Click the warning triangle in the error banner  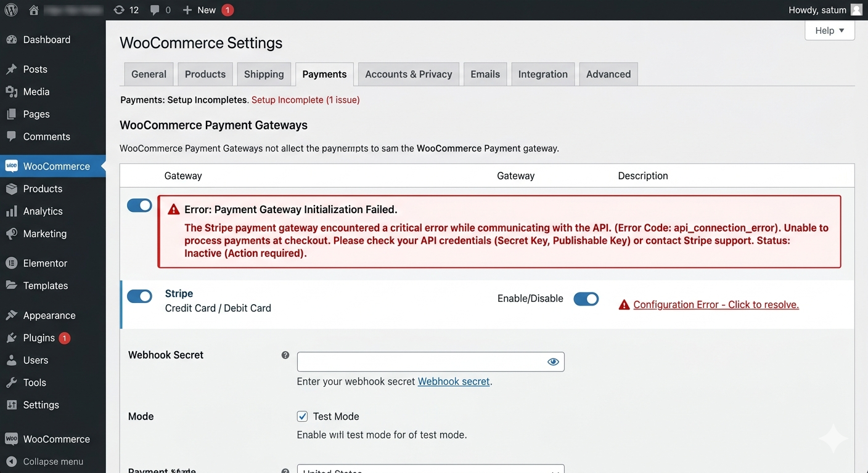(x=173, y=209)
